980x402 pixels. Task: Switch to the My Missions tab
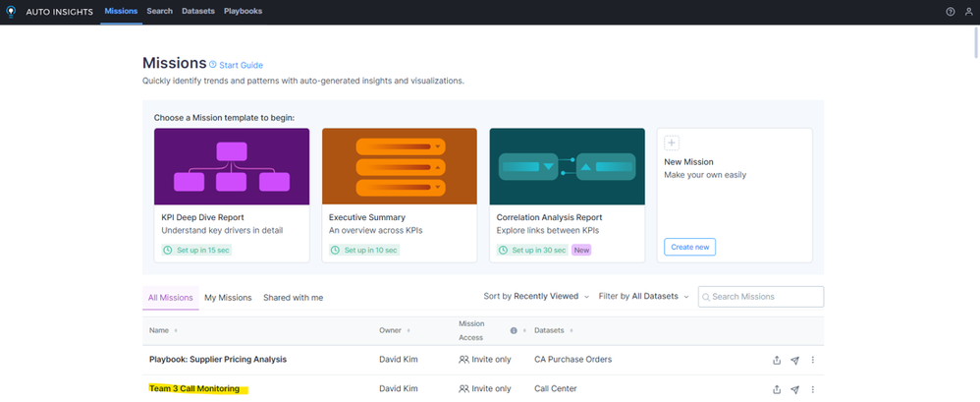pyautogui.click(x=228, y=297)
